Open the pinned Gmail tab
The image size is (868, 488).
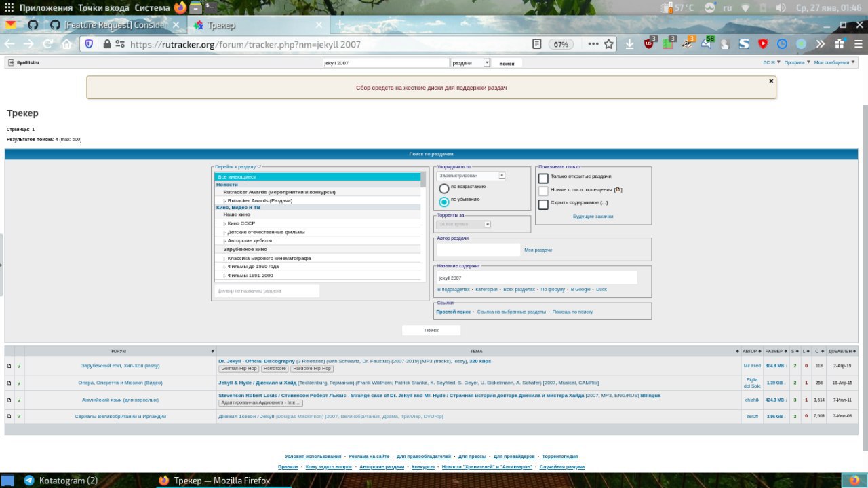coord(11,25)
